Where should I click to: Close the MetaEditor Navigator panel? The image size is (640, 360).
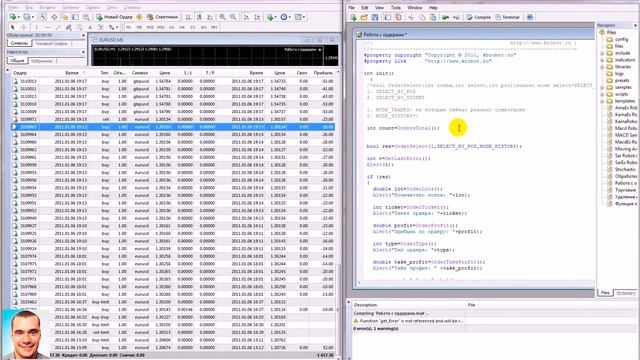pyautogui.click(x=635, y=25)
